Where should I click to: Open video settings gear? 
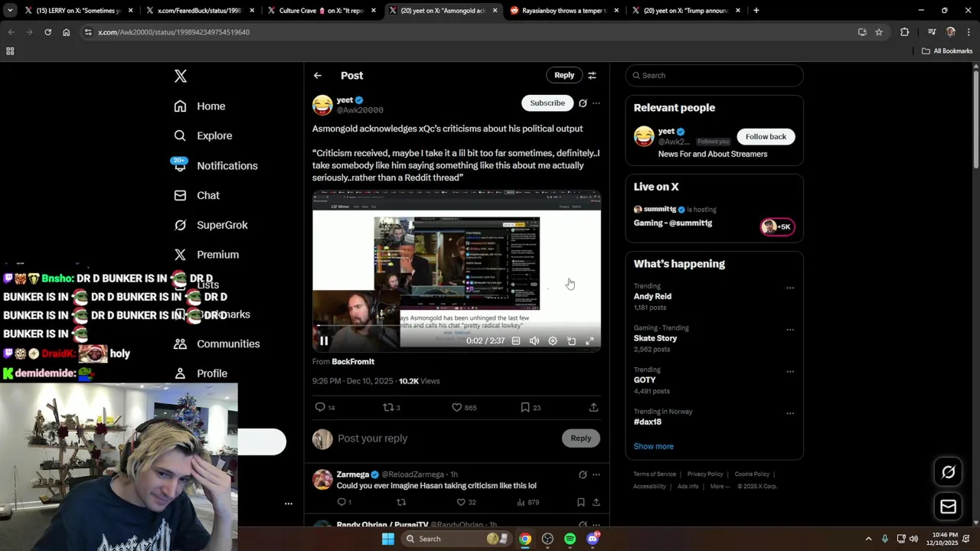[x=553, y=341]
